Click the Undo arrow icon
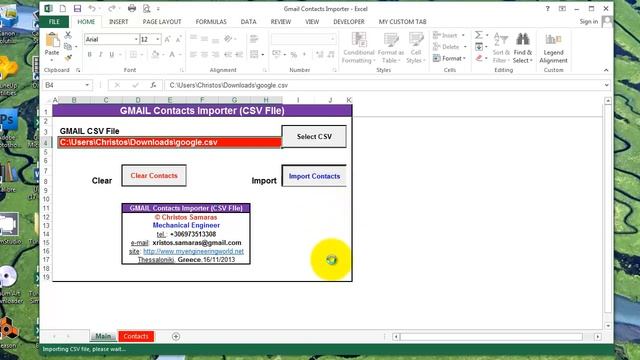Screen dimensions: 640x360 (92, 9)
